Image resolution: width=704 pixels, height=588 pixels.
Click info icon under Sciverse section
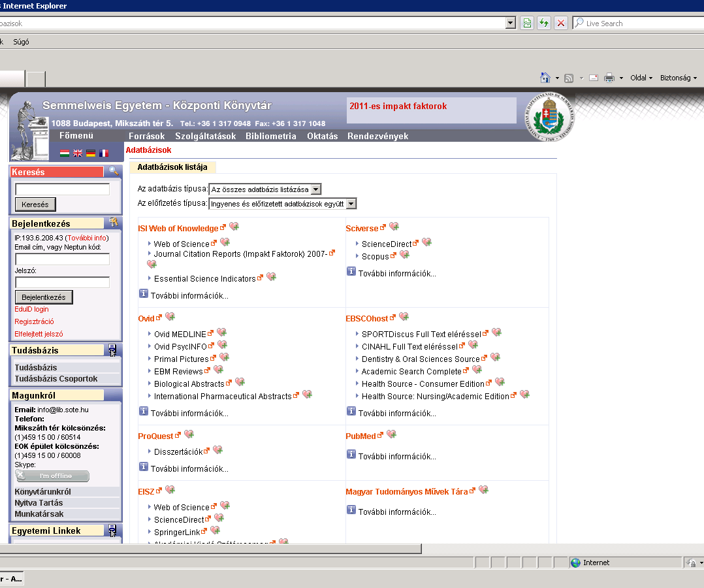(351, 272)
